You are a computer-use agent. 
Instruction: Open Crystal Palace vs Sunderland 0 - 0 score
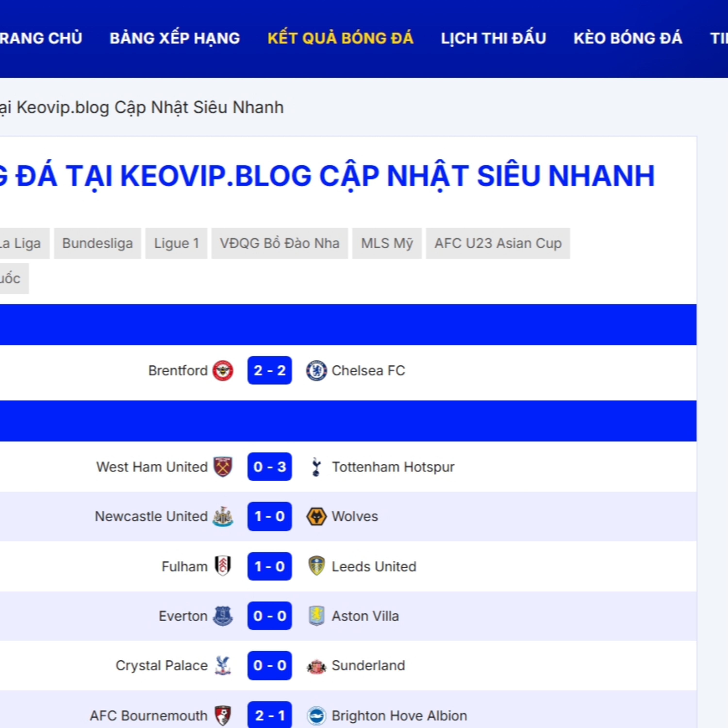pos(269,665)
